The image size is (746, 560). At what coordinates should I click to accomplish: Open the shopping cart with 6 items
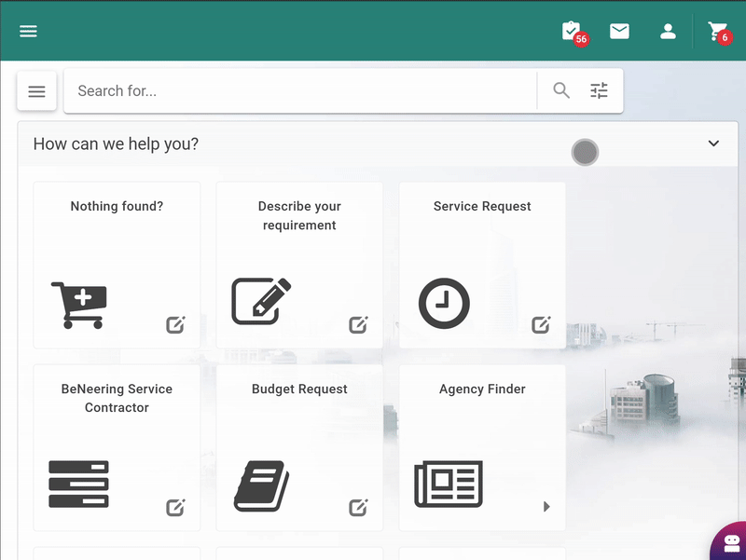pyautogui.click(x=717, y=32)
